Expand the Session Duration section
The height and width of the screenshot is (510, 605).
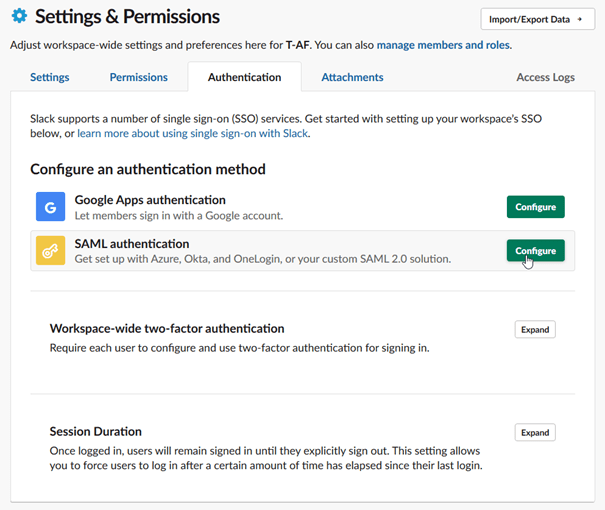coord(535,433)
